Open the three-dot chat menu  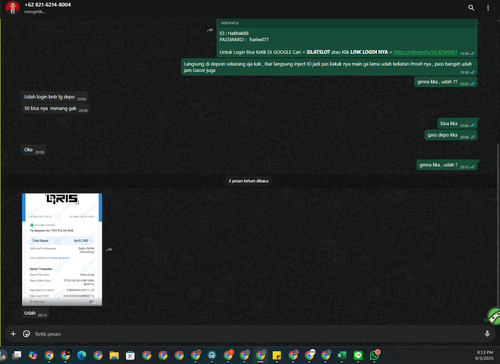[488, 8]
